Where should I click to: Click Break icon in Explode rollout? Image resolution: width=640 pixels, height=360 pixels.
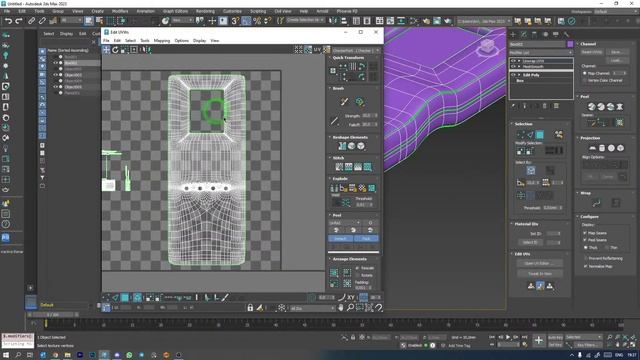(x=334, y=188)
